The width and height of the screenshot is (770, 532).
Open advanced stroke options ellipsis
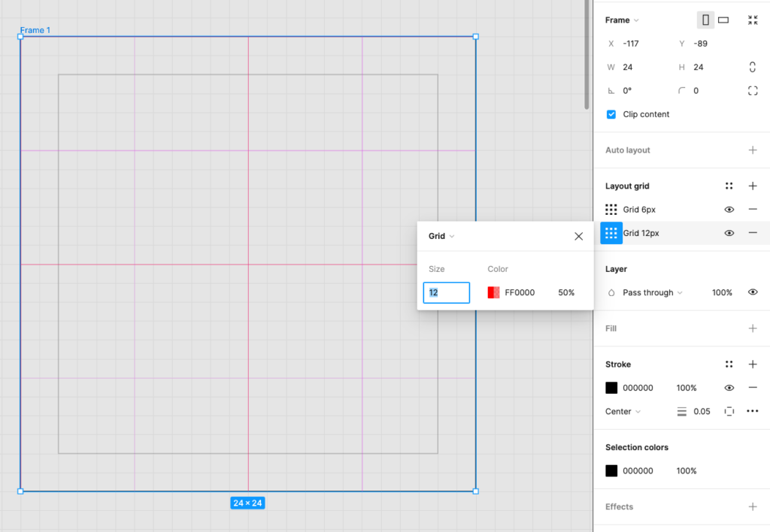752,411
